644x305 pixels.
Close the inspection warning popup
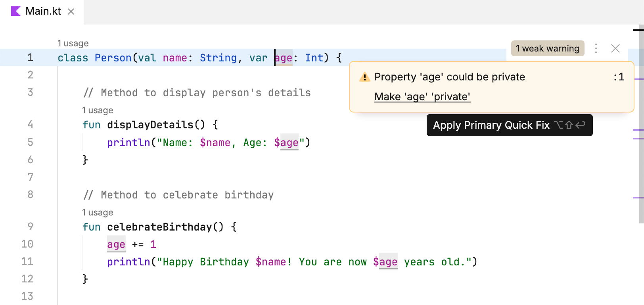(x=615, y=48)
